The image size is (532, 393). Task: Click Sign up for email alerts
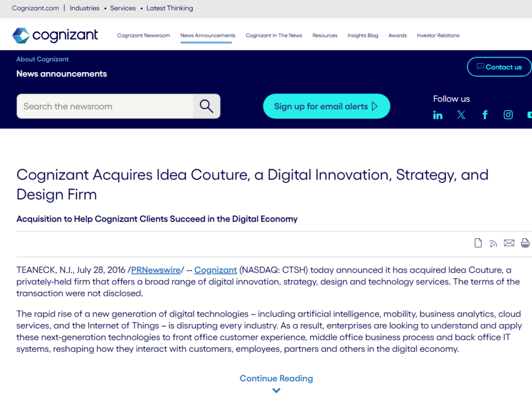point(326,106)
